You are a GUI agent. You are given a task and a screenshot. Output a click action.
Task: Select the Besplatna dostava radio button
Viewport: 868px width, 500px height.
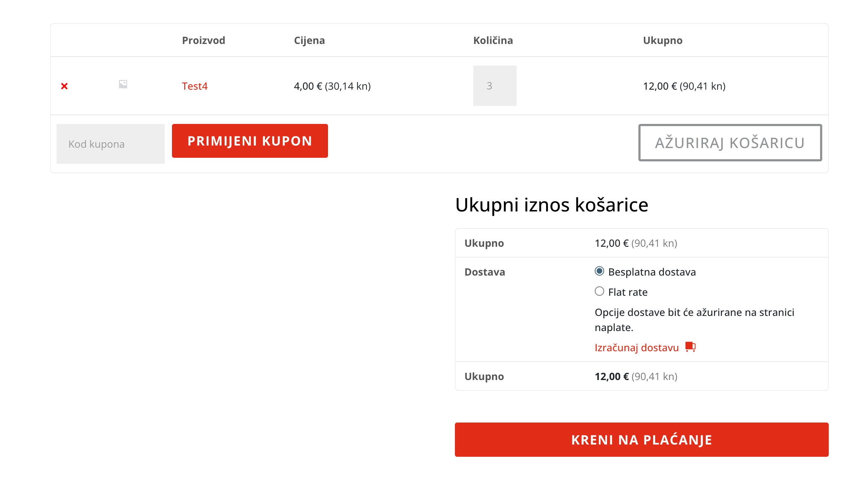[x=599, y=272]
